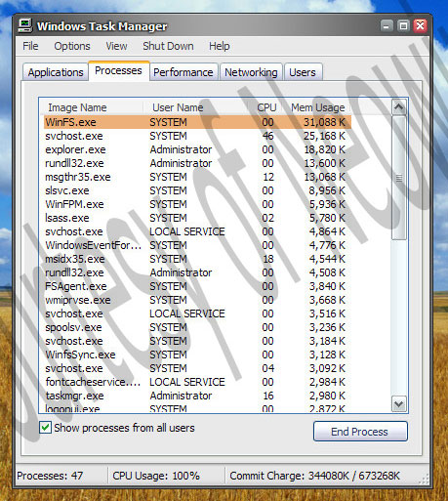The height and width of the screenshot is (501, 448).
Task: Select the msgthr35.exe process
Action: [197, 177]
